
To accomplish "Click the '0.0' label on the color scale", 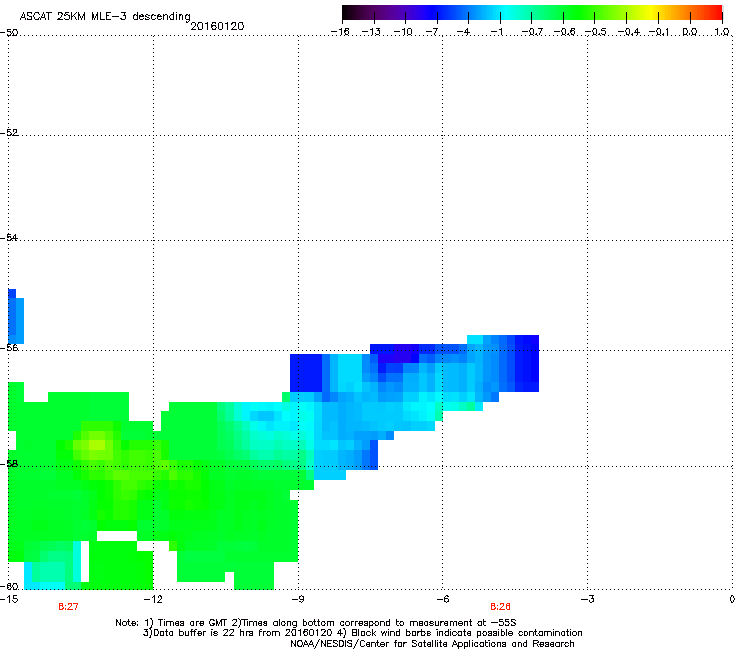I will [x=690, y=32].
